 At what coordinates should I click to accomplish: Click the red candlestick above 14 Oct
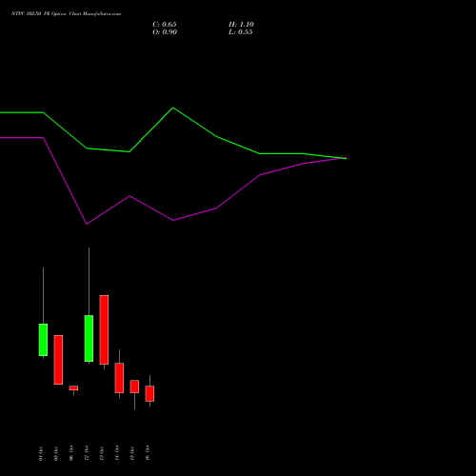click(x=119, y=378)
